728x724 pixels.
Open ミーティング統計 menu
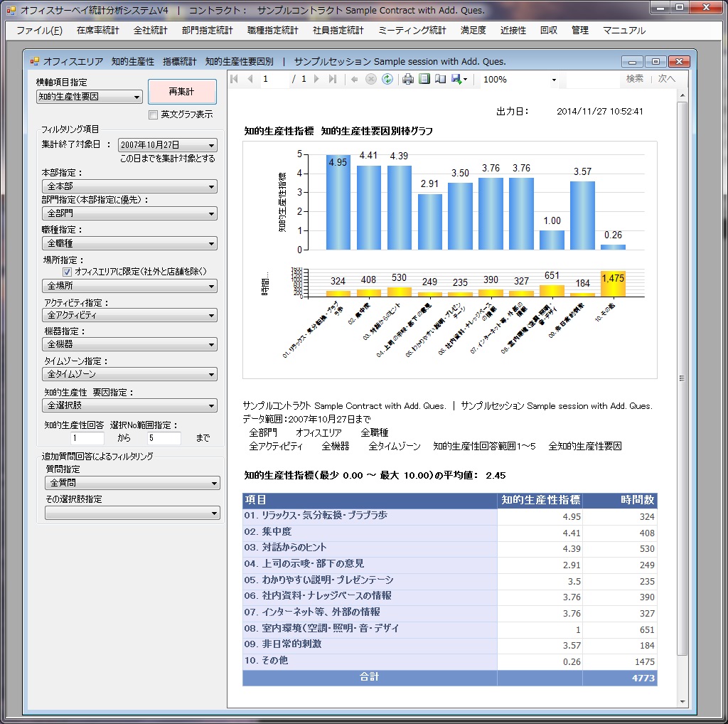[412, 31]
